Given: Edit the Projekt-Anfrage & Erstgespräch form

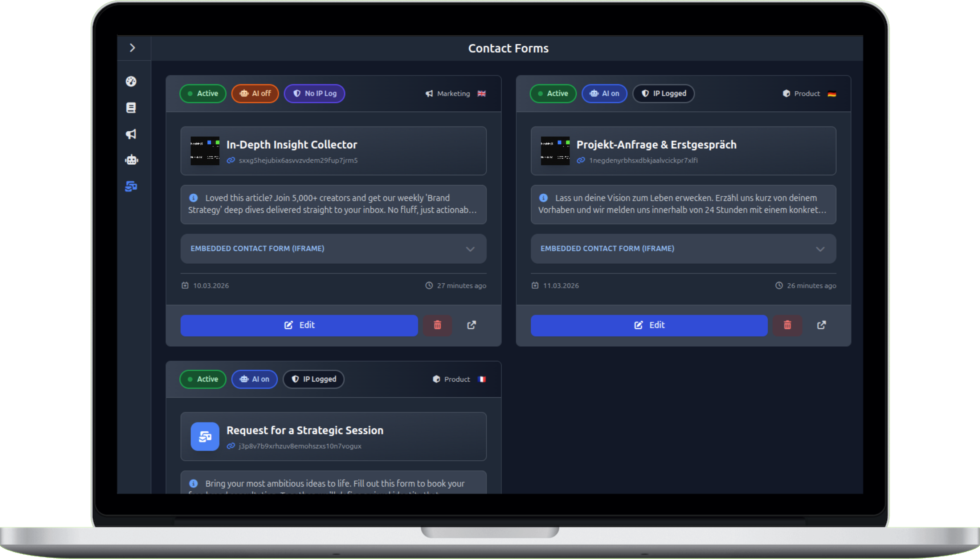Looking at the screenshot, I should pyautogui.click(x=649, y=325).
